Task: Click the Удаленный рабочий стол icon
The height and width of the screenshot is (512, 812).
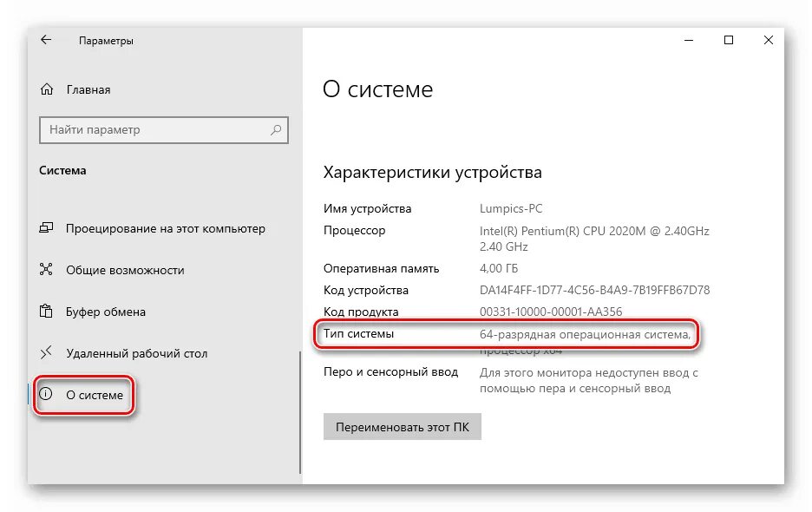Action: coord(46,353)
